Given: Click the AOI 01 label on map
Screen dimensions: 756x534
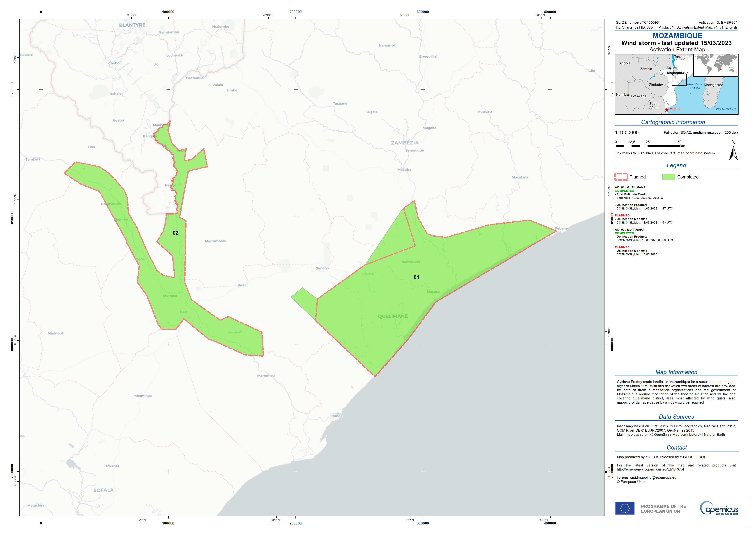Looking at the screenshot, I should [x=416, y=277].
